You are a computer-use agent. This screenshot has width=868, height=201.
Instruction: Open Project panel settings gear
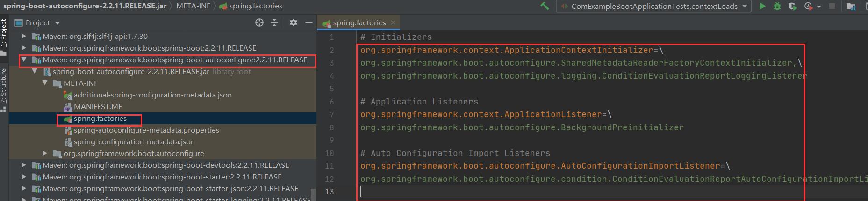point(294,22)
